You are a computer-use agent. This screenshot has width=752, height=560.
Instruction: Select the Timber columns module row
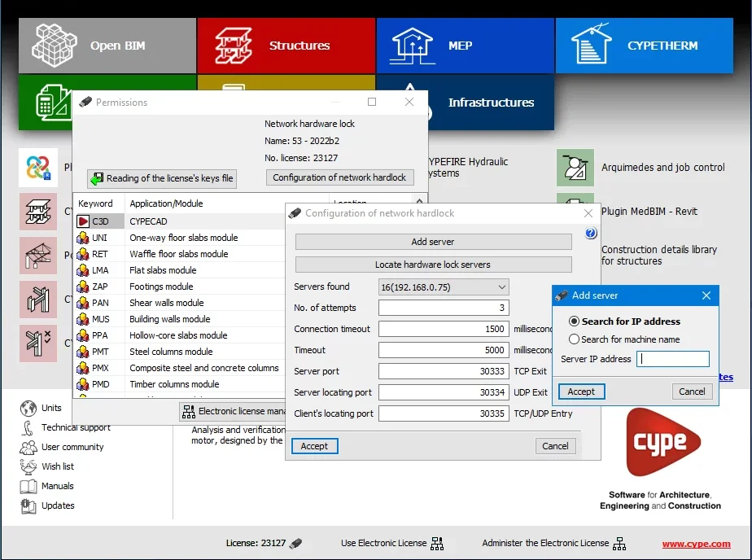click(180, 384)
